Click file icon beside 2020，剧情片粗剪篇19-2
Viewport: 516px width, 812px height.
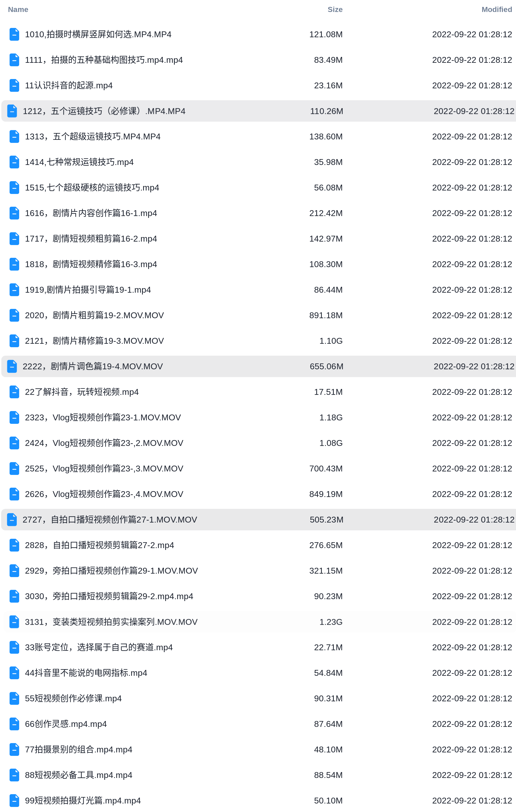click(14, 315)
